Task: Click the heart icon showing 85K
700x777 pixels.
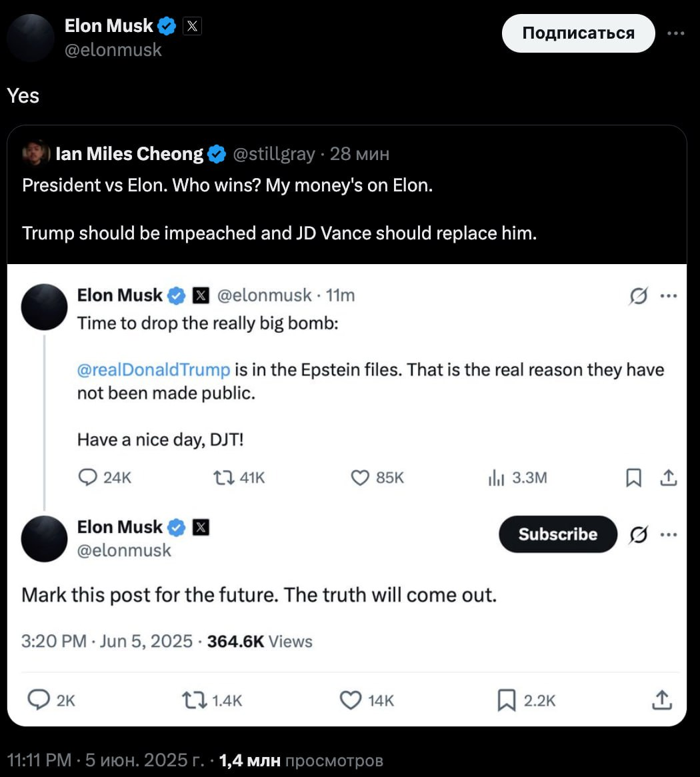Action: [x=360, y=478]
